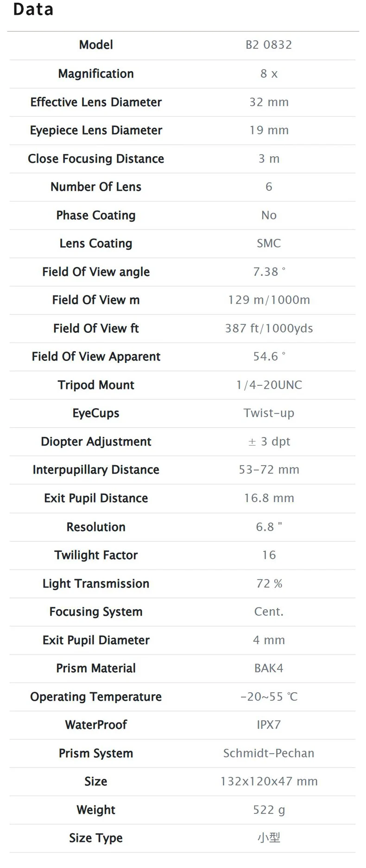Viewport: 366px width, 868px height.
Task: Select the Twist-up eyecups value
Action: click(x=269, y=413)
